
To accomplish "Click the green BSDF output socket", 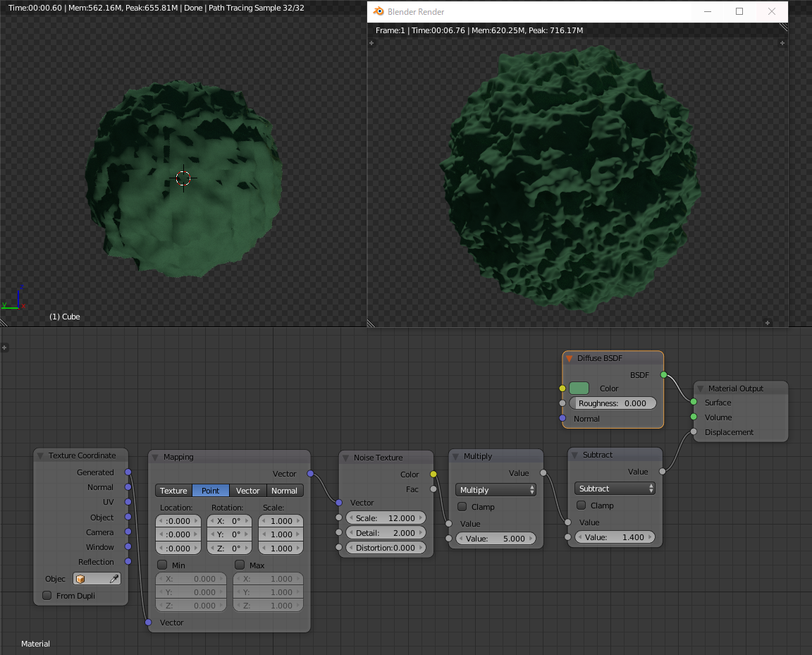I will [663, 375].
